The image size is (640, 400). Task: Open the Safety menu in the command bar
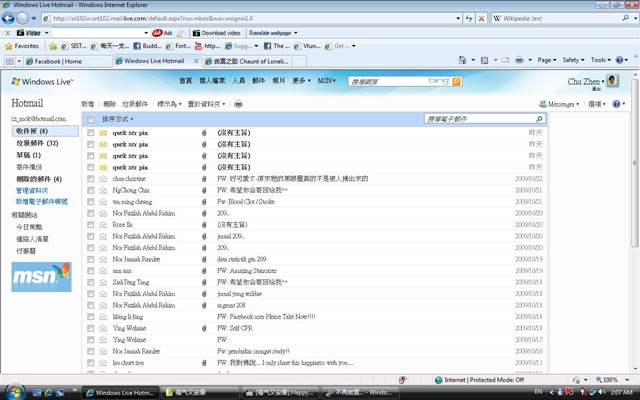point(573,60)
